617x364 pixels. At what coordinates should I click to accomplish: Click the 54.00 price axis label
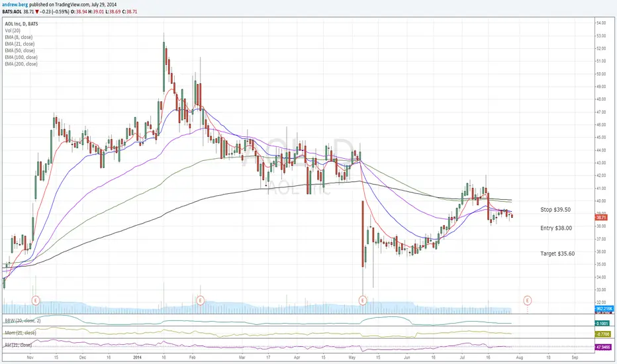point(601,23)
